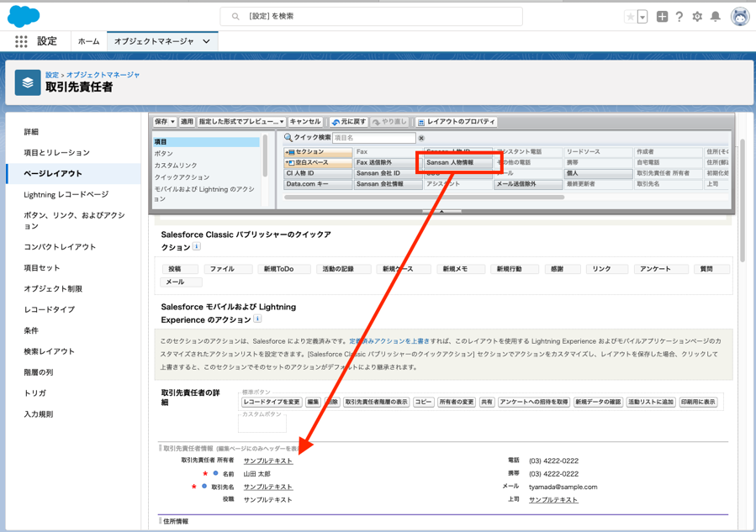This screenshot has width=756, height=532.
Task: Select the クイックアクション palette category
Action: 182,177
